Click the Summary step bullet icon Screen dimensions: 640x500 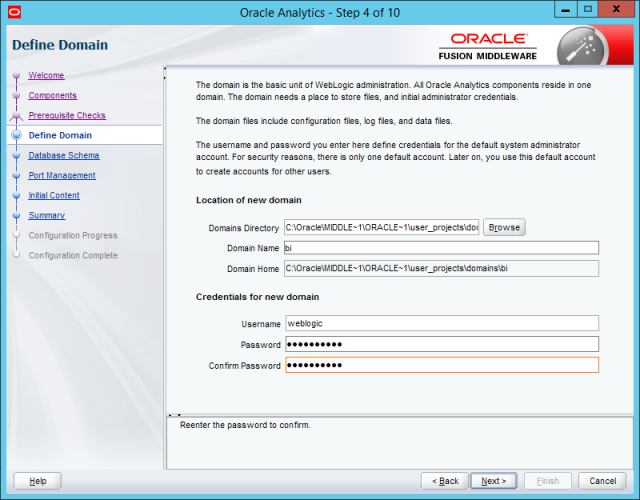click(16, 216)
